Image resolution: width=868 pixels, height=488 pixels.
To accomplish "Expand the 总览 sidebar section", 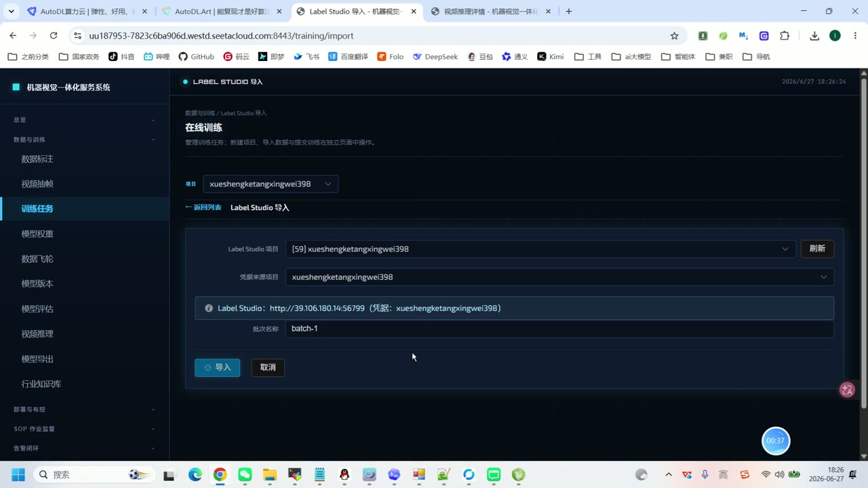I will click(84, 120).
